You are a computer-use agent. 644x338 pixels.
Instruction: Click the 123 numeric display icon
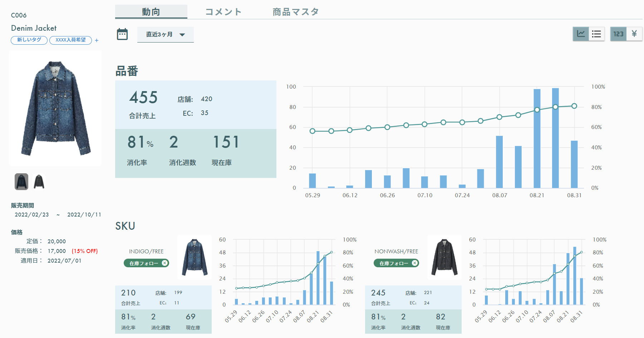618,34
